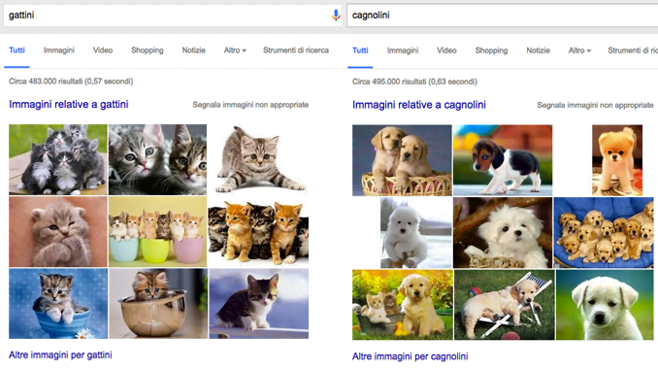
Task: Click the voice search microphone icon
Action: (x=336, y=16)
